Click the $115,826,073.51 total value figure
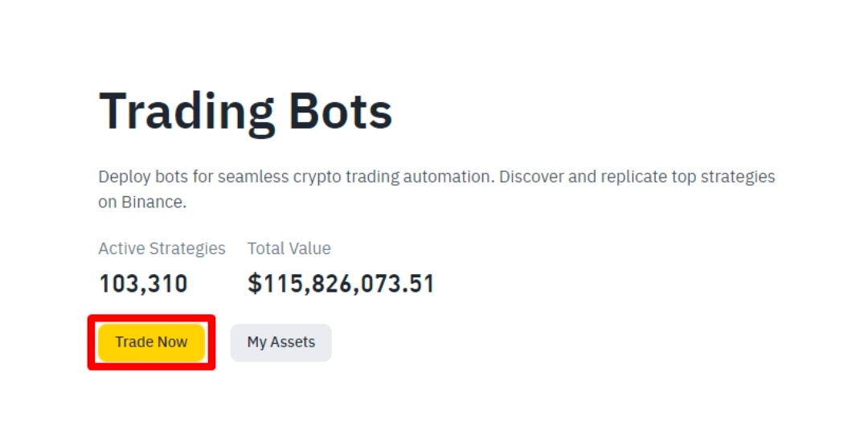The image size is (868, 434). [x=341, y=284]
